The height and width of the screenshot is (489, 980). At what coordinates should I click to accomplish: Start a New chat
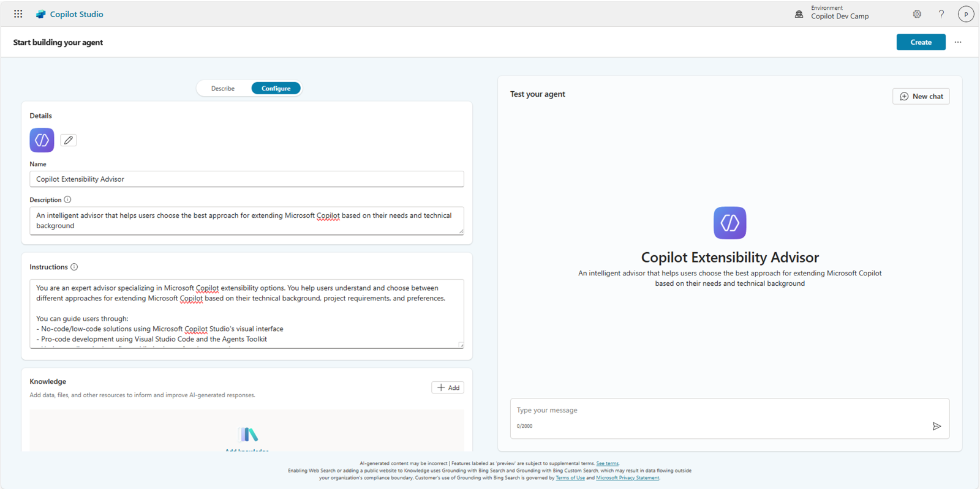tap(921, 96)
